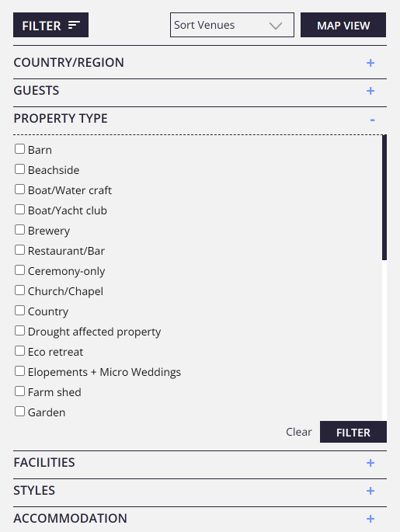Screen dimensions: 400x532
Task: Check the Beachside property type
Action: coord(19,169)
